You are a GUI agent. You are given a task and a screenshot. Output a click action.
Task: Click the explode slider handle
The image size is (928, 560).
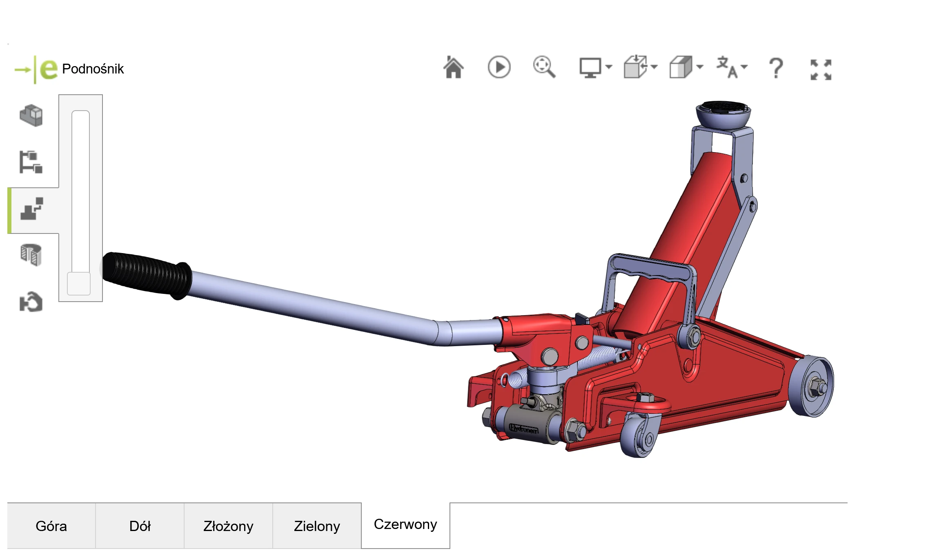[x=79, y=283]
